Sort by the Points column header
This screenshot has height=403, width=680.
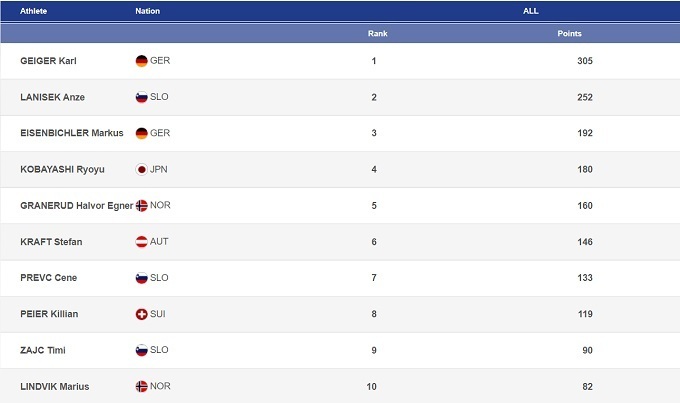click(569, 34)
